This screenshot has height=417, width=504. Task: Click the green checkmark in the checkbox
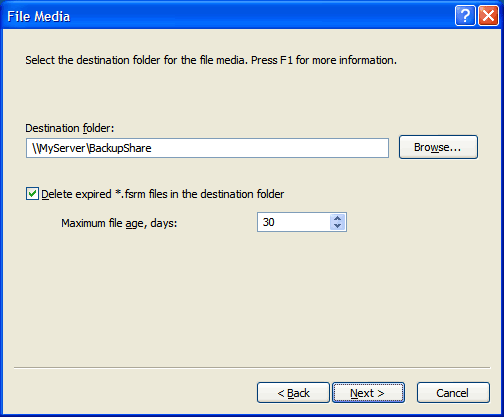pyautogui.click(x=32, y=193)
